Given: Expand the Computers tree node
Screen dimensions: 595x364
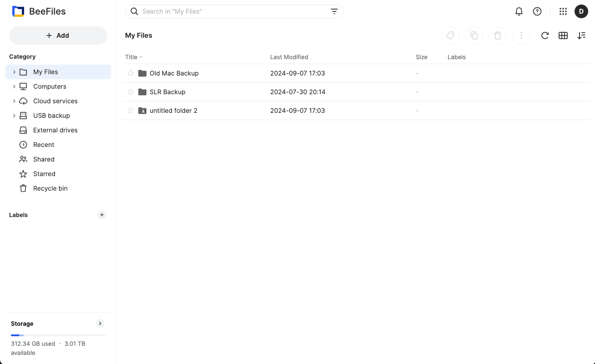Looking at the screenshot, I should coord(14,86).
